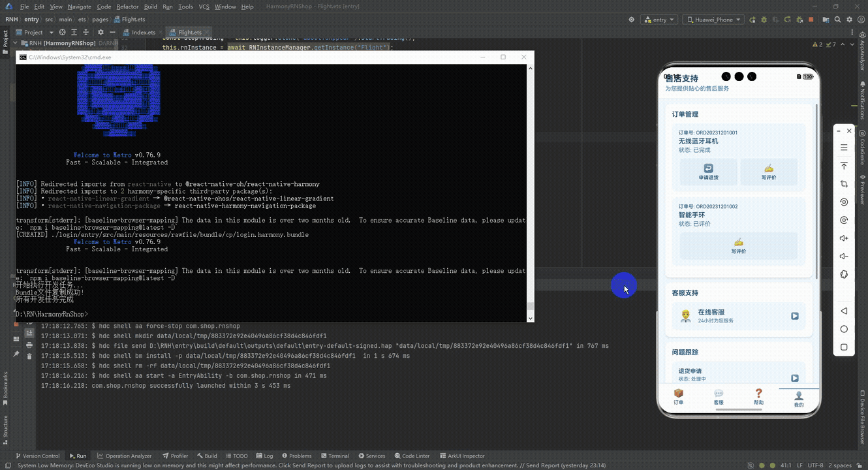Switch to 我的 tab in phone app

coord(799,399)
